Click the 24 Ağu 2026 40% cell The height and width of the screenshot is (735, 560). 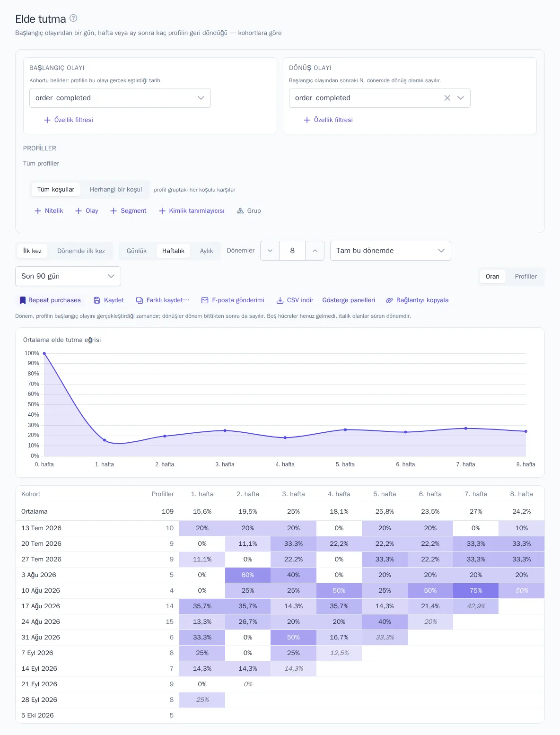click(385, 622)
